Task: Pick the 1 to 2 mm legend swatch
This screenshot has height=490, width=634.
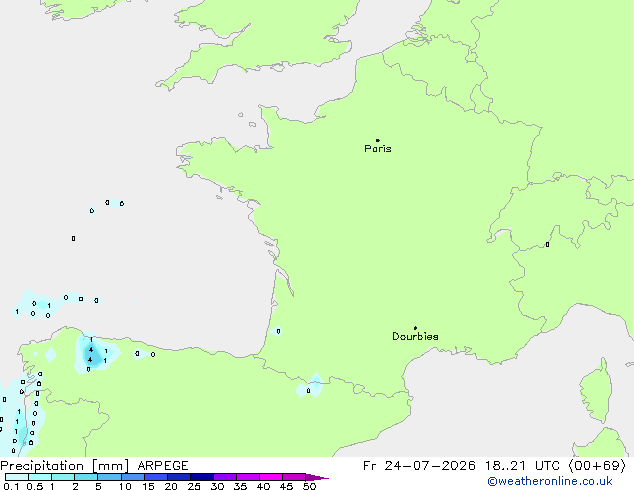Action: click(x=63, y=477)
